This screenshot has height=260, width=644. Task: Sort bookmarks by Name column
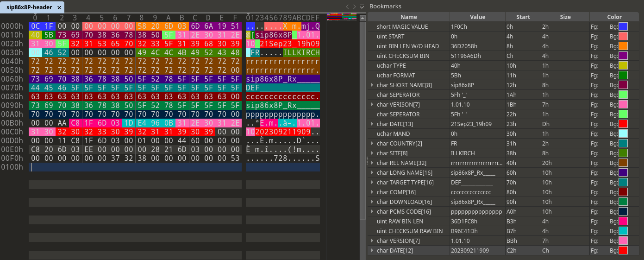point(409,17)
